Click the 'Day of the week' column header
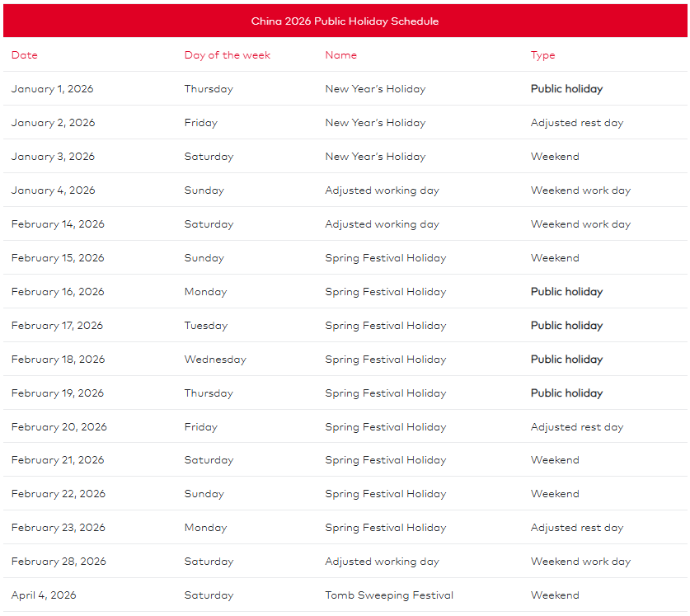 click(x=227, y=55)
